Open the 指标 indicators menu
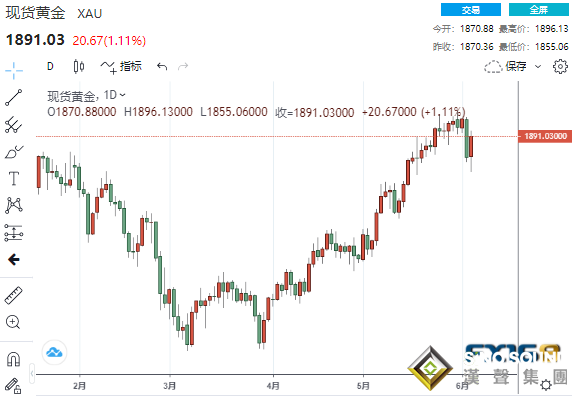The width and height of the screenshot is (572, 396). [121, 66]
